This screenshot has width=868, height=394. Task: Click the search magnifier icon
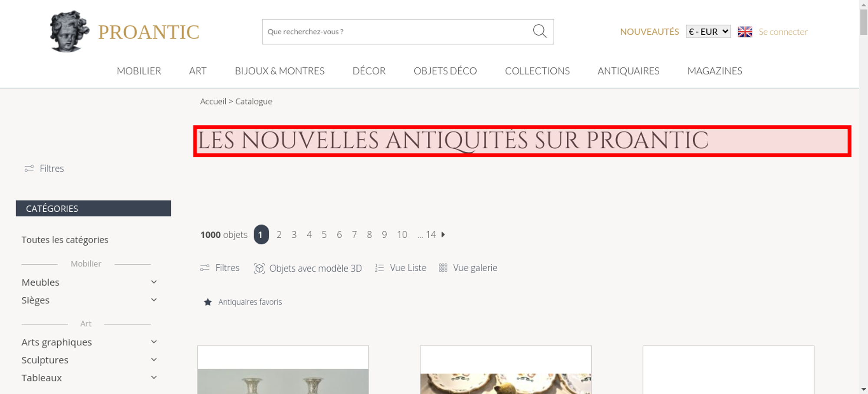539,31
